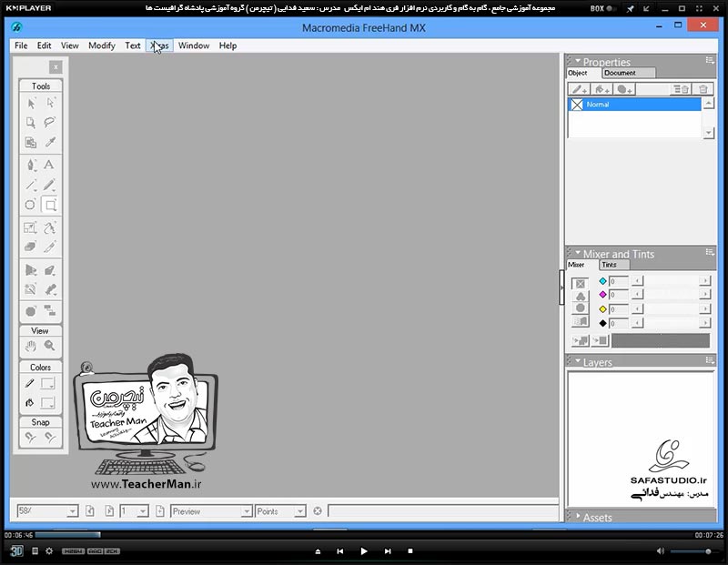The width and height of the screenshot is (728, 565).
Task: Select the Extrude tool
Action: pyautogui.click(x=50, y=269)
